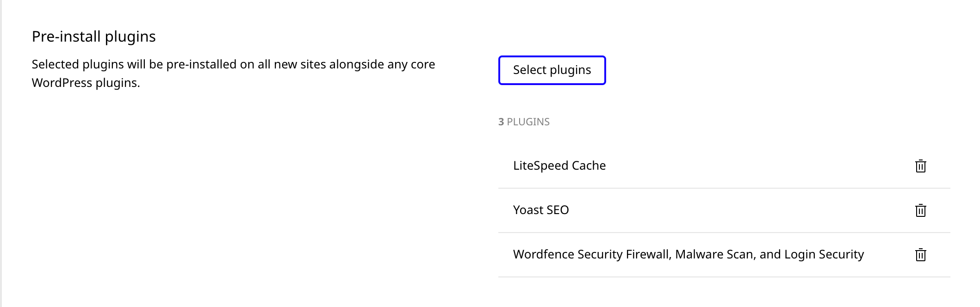Select the LiteSpeed Cache plugin name

pos(559,166)
